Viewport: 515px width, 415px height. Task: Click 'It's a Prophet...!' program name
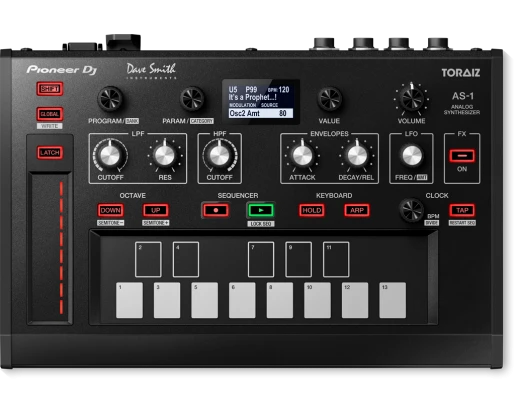pos(252,97)
